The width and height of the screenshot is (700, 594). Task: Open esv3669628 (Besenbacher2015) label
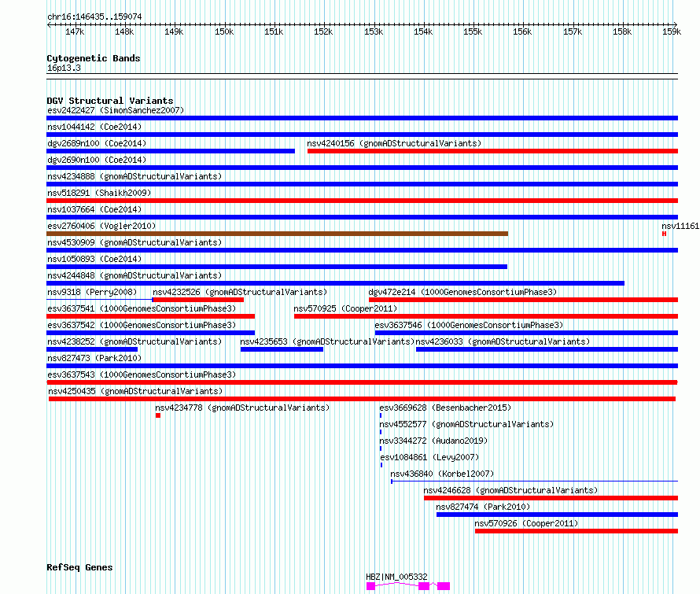445,408
